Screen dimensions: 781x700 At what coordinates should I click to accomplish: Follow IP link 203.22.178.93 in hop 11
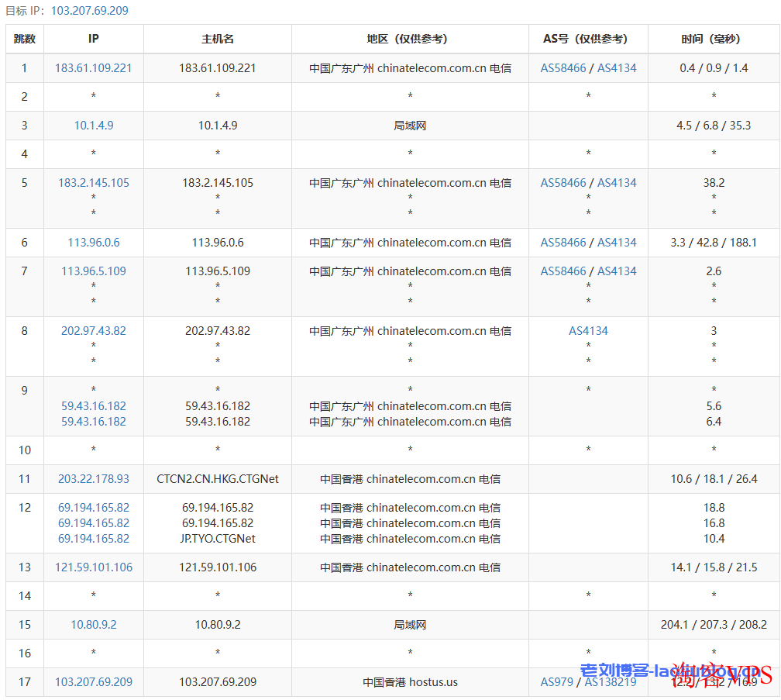[94, 479]
